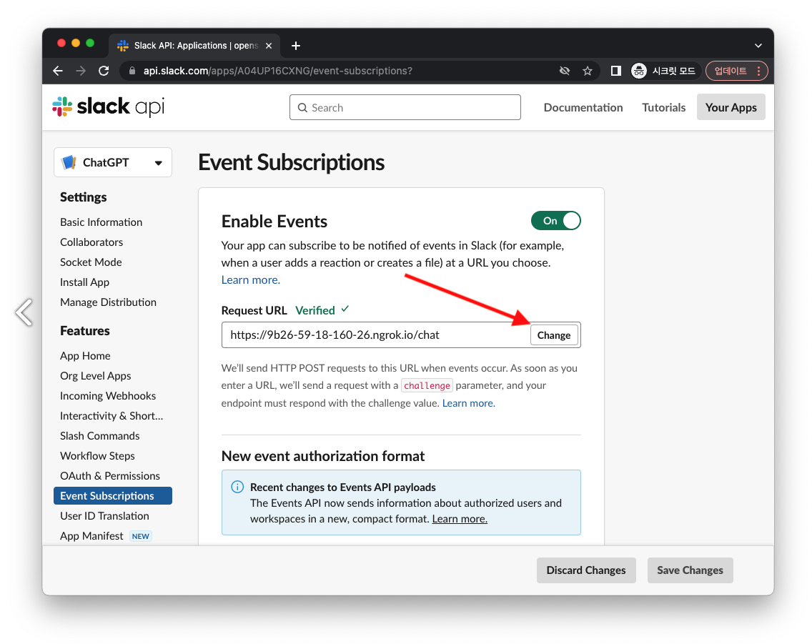Click the 업데이트 update button
The height and width of the screenshot is (644, 812).
coord(730,71)
